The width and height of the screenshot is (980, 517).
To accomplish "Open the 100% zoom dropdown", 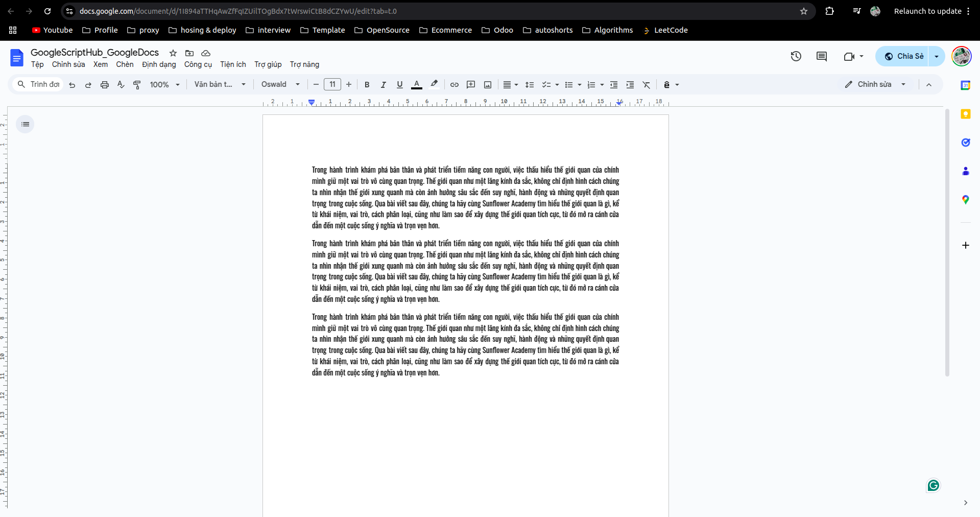I will click(164, 85).
